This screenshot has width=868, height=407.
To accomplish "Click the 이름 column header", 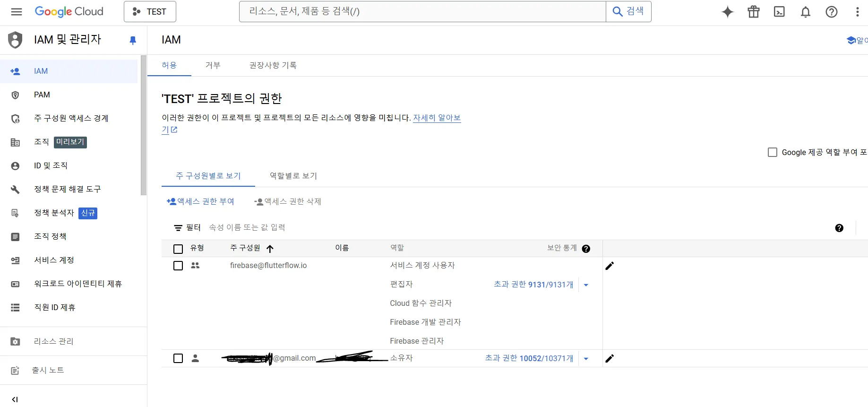I will pyautogui.click(x=342, y=248).
